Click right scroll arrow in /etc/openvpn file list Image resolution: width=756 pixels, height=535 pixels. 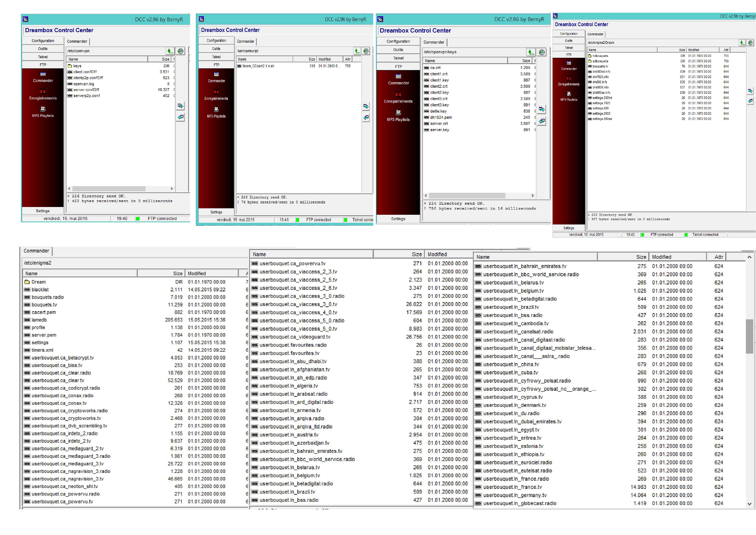(172, 189)
